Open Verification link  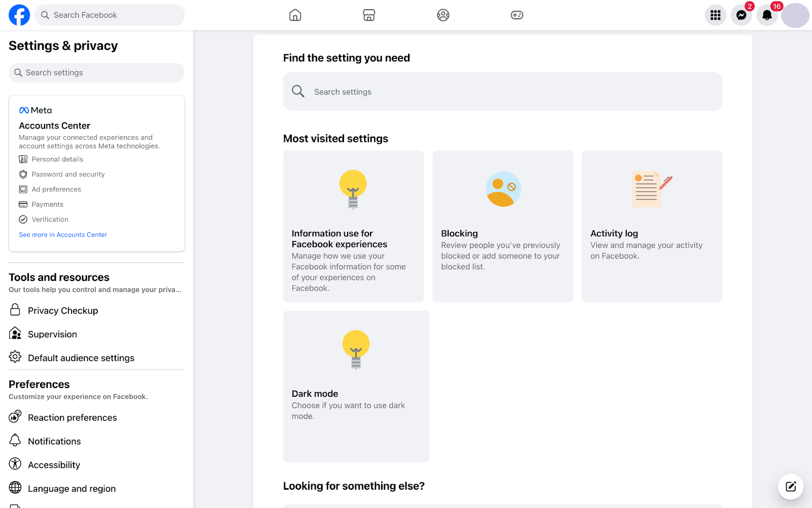click(x=50, y=219)
